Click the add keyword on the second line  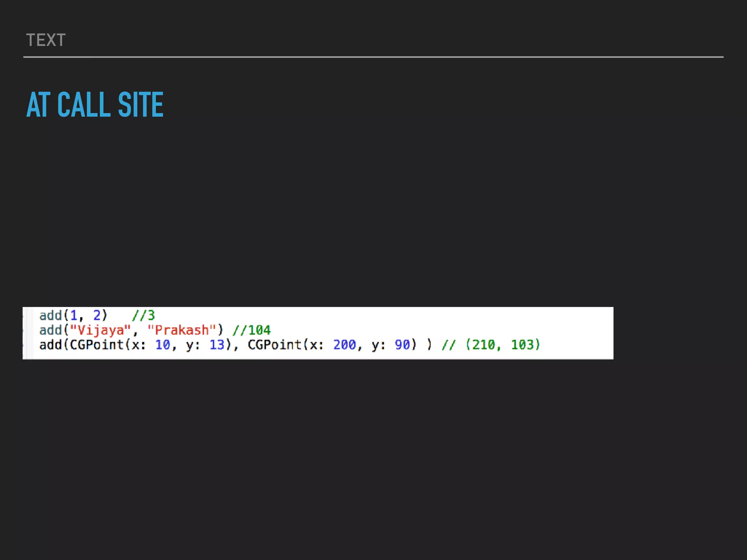point(50,330)
